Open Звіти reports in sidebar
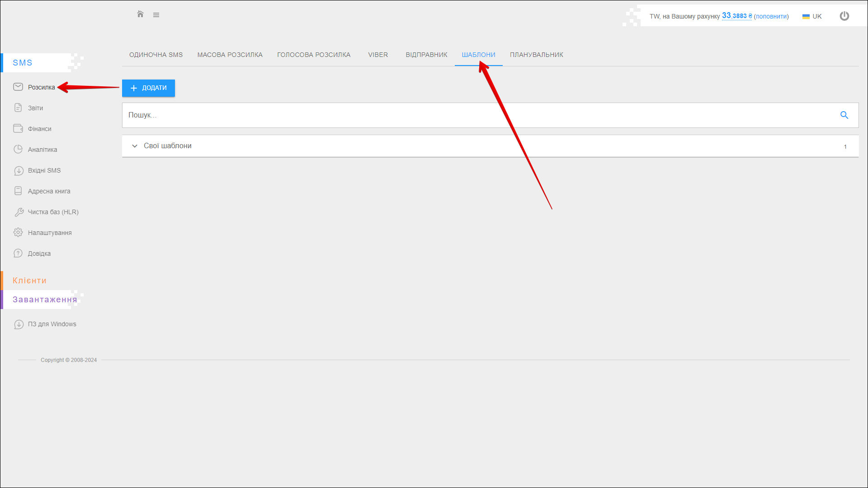This screenshot has width=868, height=488. point(35,108)
